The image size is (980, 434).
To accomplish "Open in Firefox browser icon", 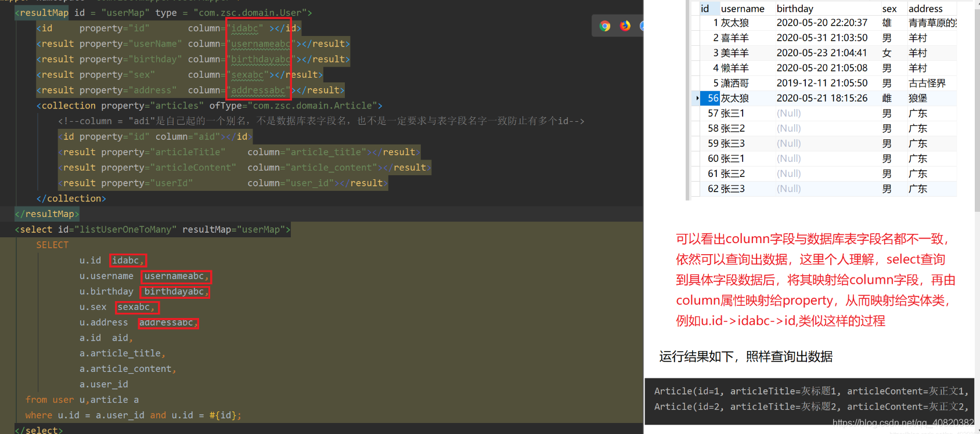I will tap(625, 26).
